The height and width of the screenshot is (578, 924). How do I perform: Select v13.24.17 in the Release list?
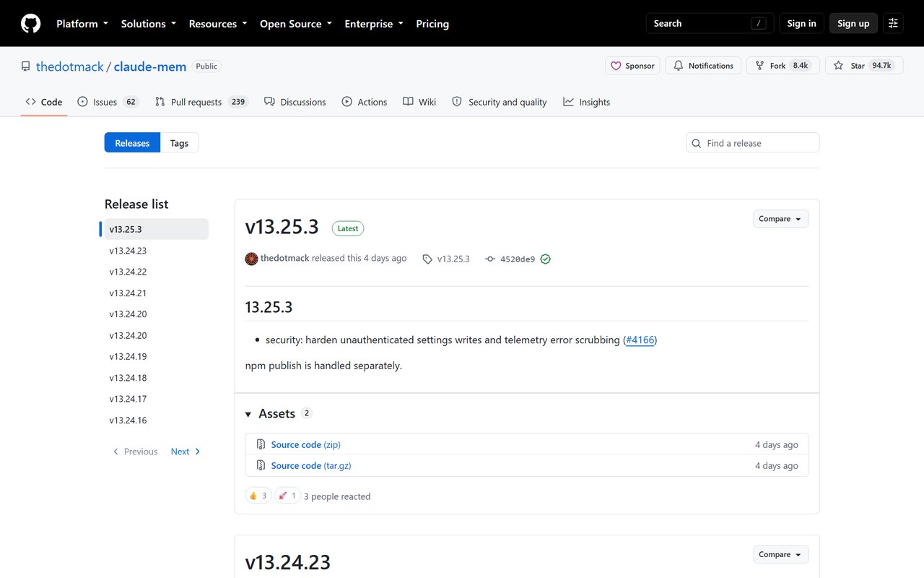click(x=157, y=399)
